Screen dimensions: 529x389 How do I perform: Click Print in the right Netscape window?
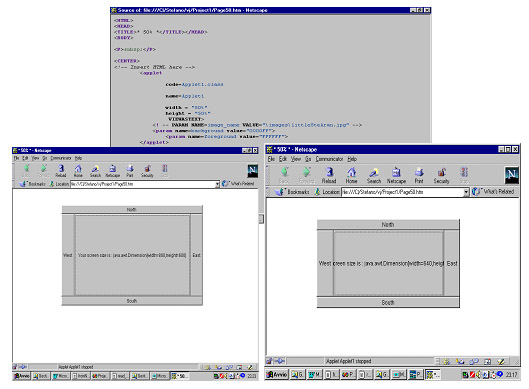[419, 176]
